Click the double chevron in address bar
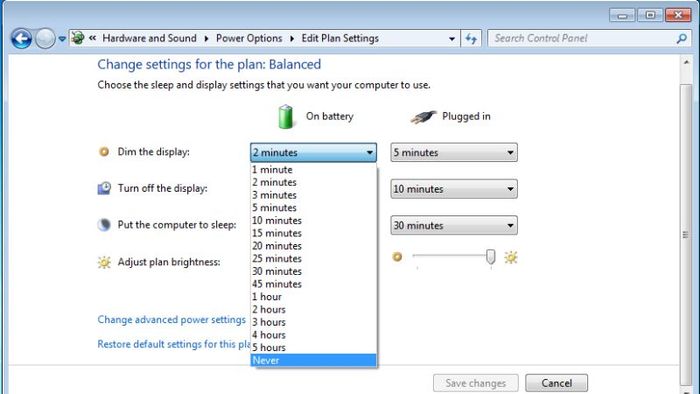The width and height of the screenshot is (700, 394). coord(92,38)
